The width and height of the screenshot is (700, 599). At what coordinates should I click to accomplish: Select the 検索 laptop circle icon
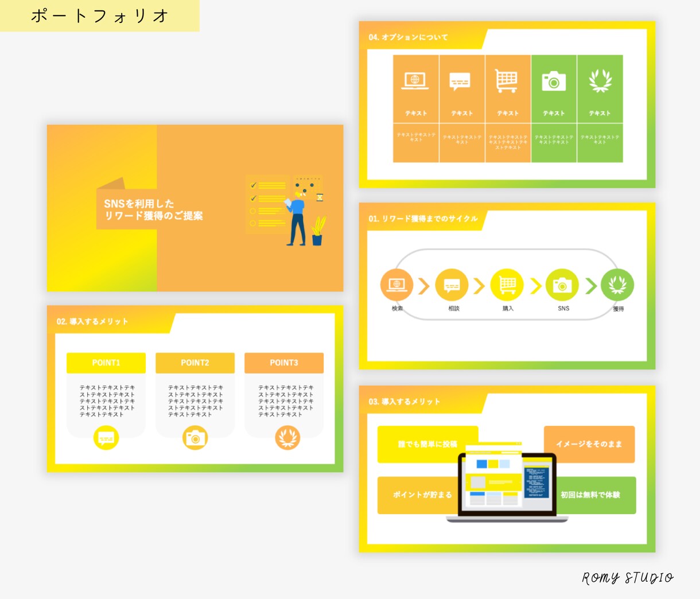[x=396, y=285]
